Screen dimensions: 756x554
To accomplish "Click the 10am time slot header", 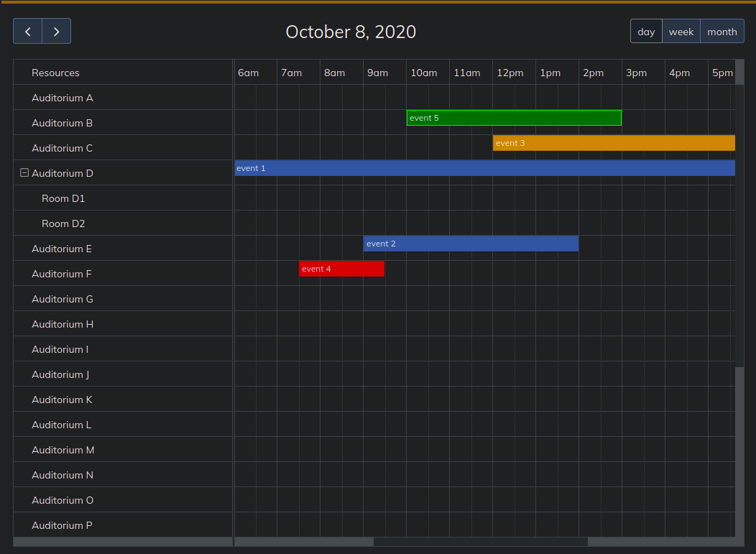I will tap(424, 73).
